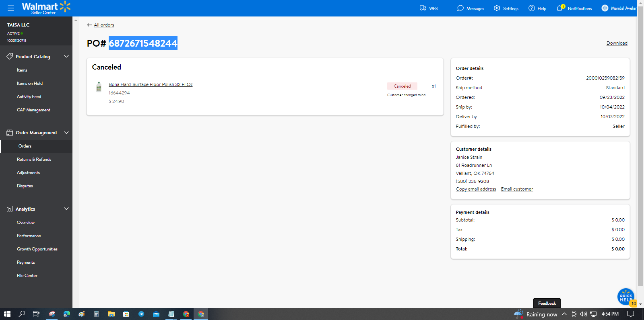Click the Feedback button
The height and width of the screenshot is (320, 644).
pyautogui.click(x=547, y=303)
